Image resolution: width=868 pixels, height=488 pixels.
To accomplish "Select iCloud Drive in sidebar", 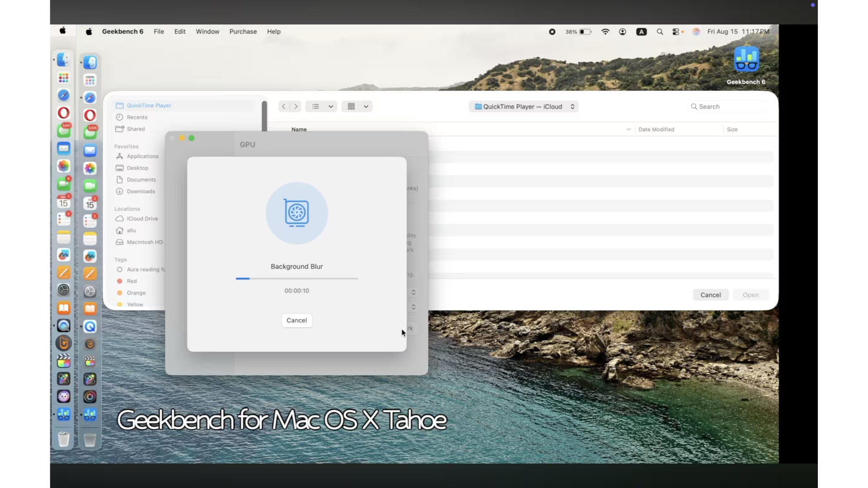I will [142, 219].
